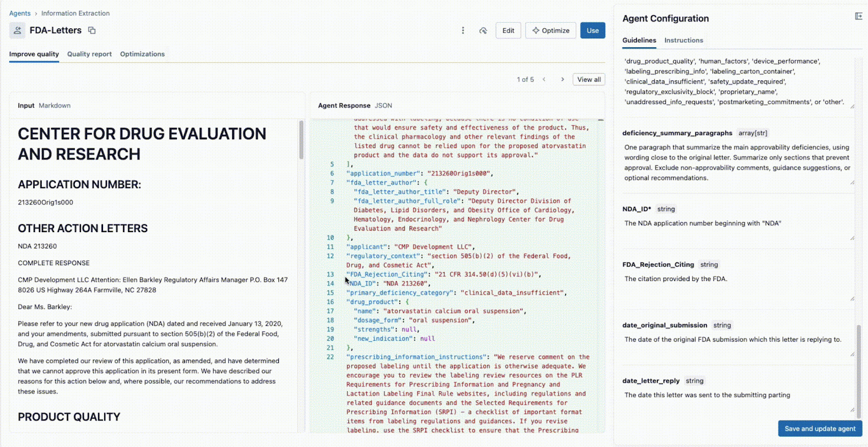Go to the next example

(x=563, y=79)
